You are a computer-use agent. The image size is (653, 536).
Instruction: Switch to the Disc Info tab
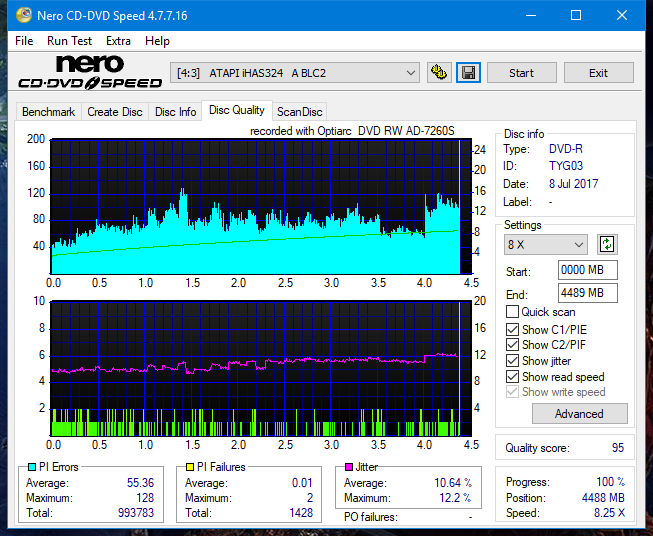tap(175, 112)
